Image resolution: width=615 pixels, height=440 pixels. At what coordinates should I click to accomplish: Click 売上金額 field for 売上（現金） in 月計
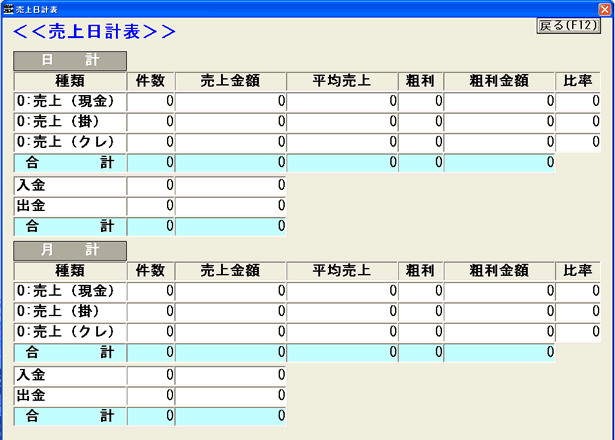pyautogui.click(x=231, y=291)
